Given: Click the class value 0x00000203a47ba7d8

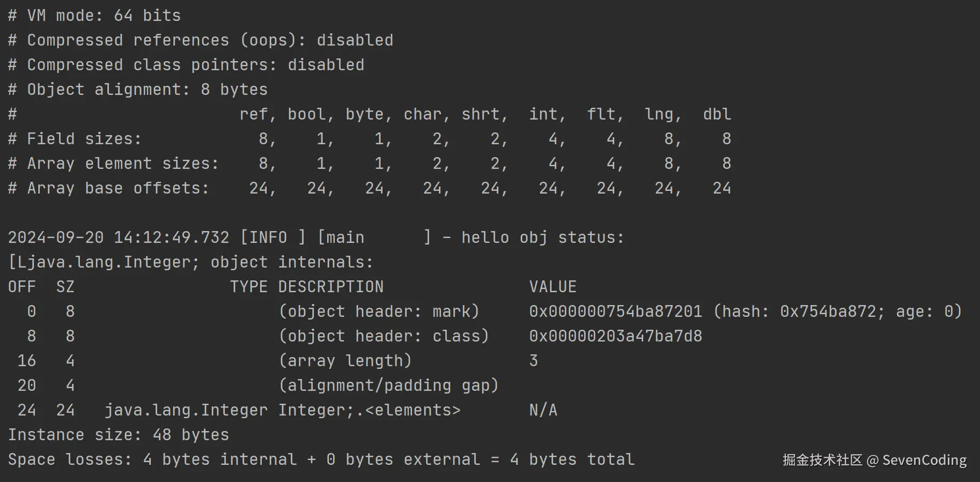Looking at the screenshot, I should click(615, 336).
